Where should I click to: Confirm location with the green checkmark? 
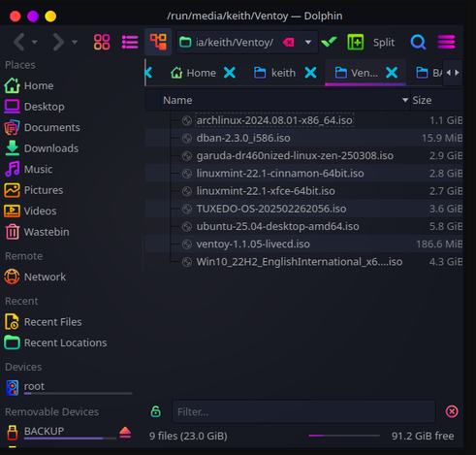[329, 42]
